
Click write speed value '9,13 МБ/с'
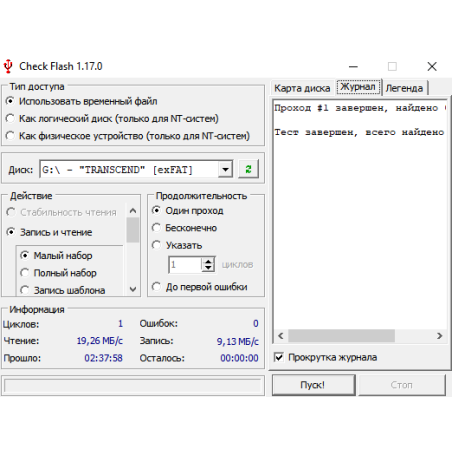pos(238,341)
